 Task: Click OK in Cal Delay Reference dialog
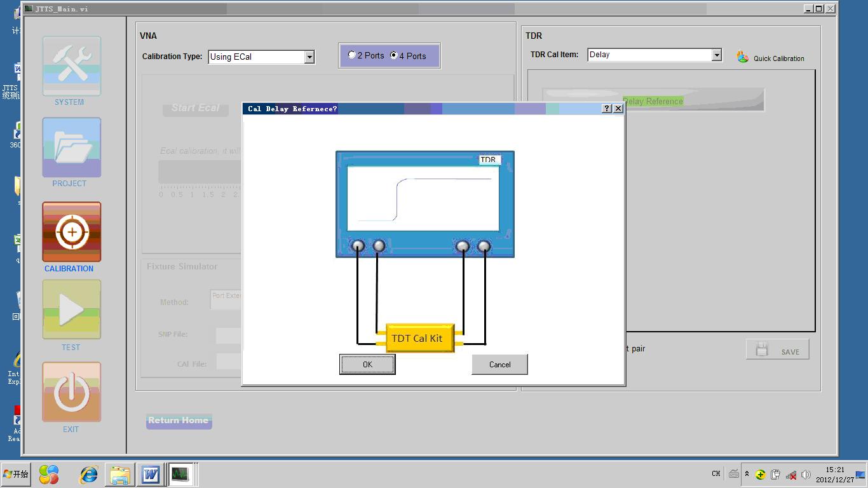pos(367,365)
